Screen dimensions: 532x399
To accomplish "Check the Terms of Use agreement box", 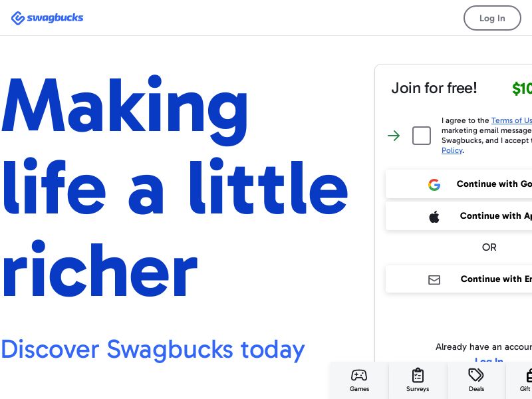I will pyautogui.click(x=422, y=136).
